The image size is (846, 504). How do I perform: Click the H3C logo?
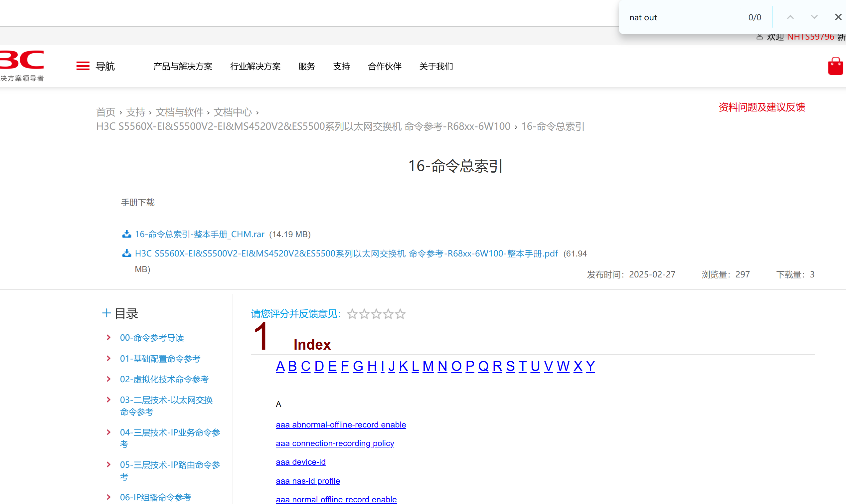tap(22, 61)
